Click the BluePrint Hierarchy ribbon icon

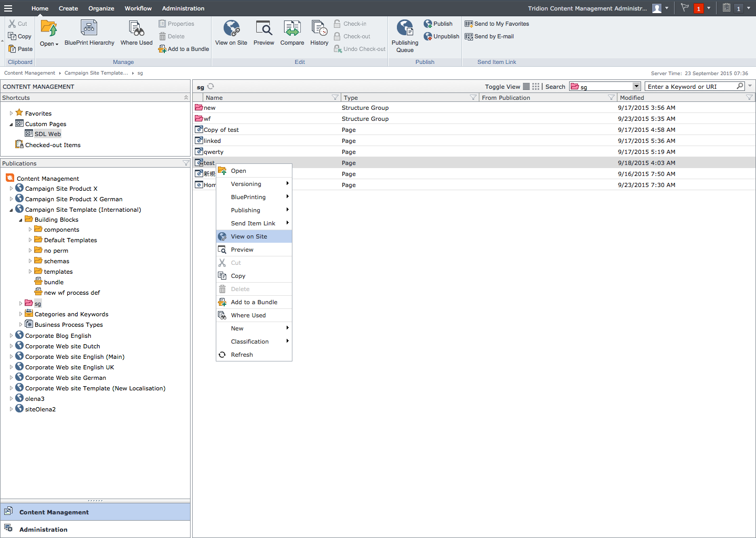click(89, 28)
